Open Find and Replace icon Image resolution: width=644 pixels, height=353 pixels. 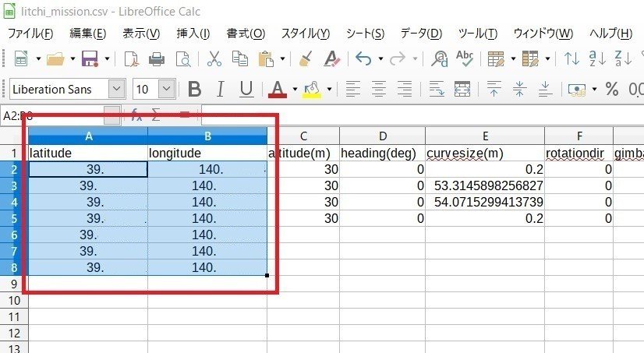coord(440,58)
